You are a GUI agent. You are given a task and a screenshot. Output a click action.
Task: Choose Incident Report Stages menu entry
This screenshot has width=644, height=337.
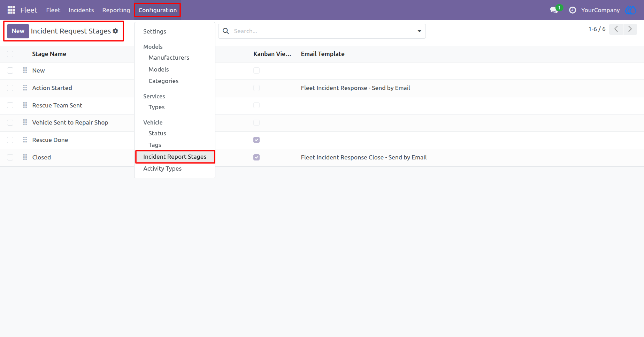[x=175, y=157]
